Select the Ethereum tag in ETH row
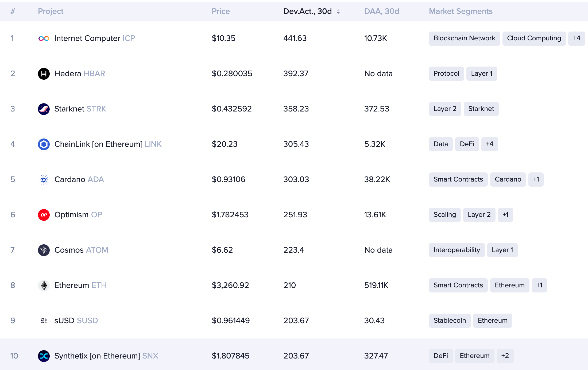 tap(510, 286)
